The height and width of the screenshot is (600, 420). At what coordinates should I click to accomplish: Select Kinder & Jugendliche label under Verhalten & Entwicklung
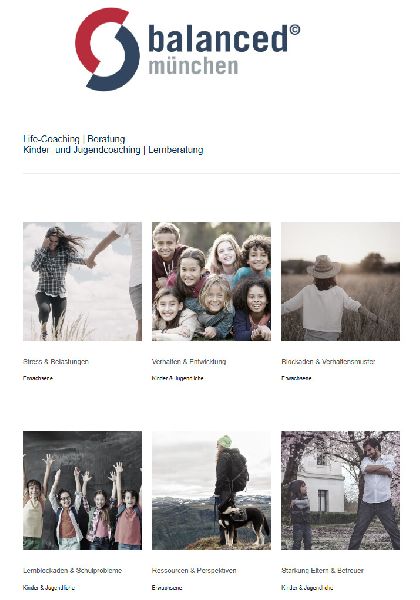[x=177, y=378]
